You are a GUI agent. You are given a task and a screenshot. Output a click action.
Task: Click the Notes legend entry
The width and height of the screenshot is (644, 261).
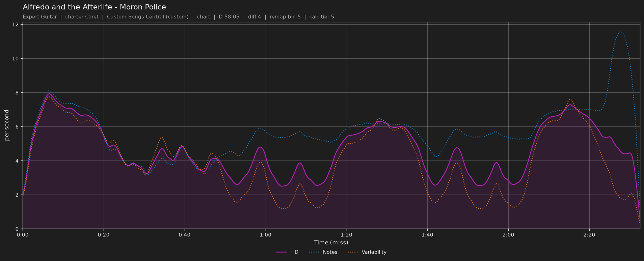323,252
